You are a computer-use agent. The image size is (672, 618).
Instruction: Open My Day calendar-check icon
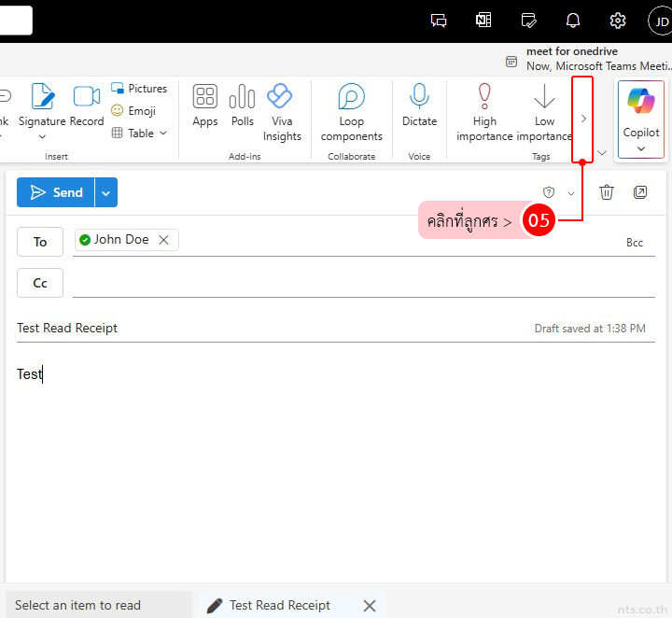[x=528, y=21]
